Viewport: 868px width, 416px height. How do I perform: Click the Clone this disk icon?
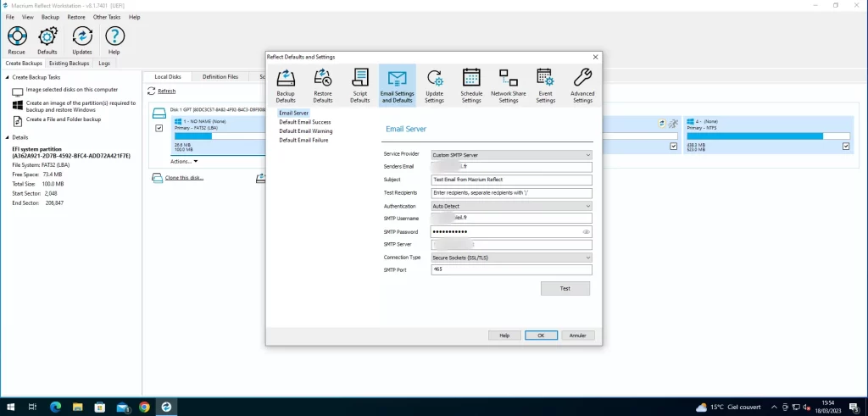click(x=157, y=178)
